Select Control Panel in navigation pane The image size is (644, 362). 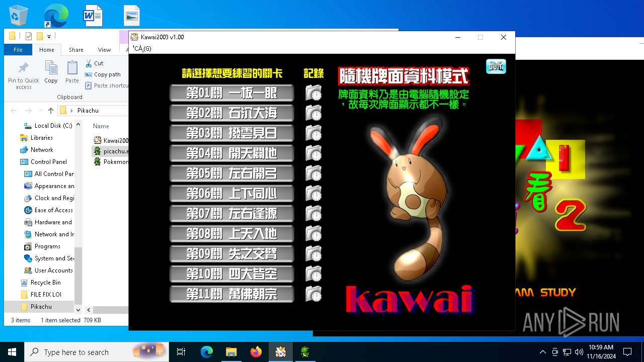click(x=48, y=162)
